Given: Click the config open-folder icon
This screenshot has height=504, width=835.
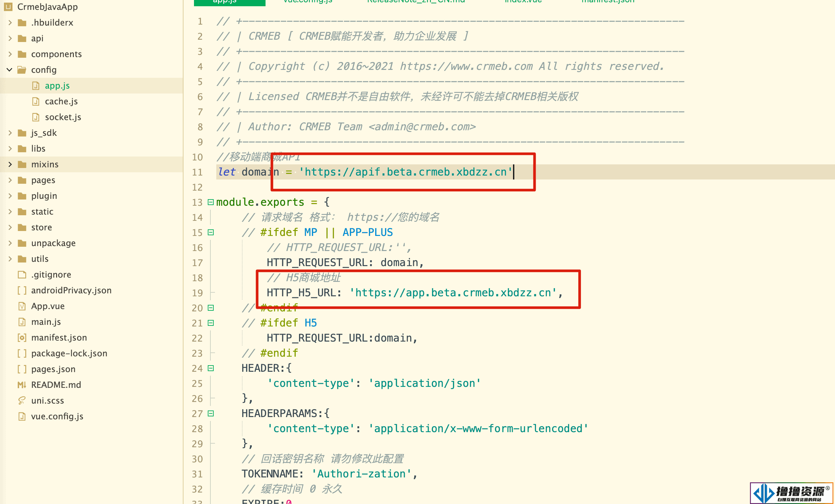Looking at the screenshot, I should point(22,70).
